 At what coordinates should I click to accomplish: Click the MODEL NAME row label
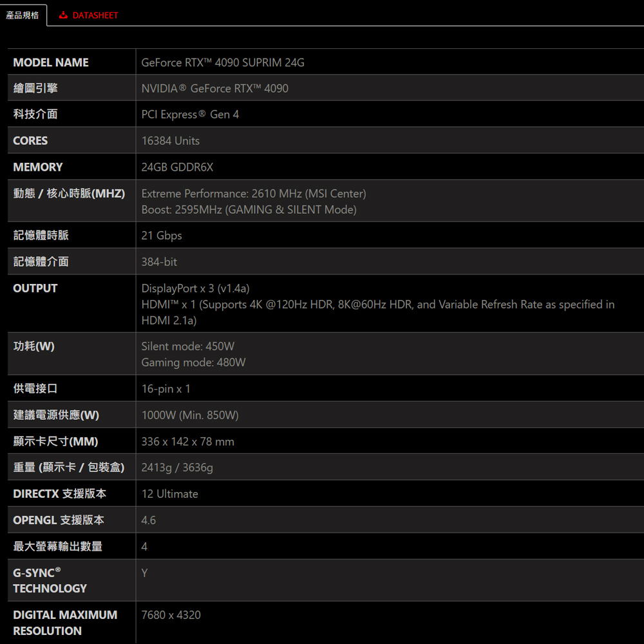[x=51, y=62]
